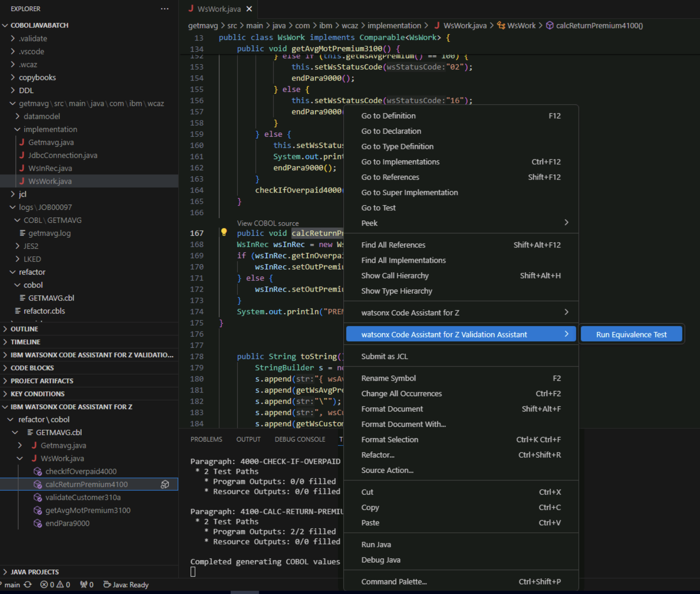
Task: Choose Run Java in context menu
Action: tap(461, 545)
